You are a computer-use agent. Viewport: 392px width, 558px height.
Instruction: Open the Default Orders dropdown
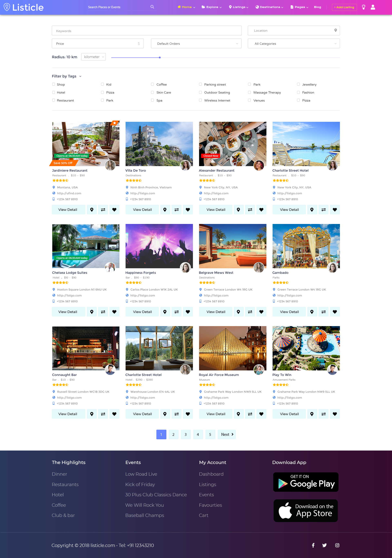point(196,44)
